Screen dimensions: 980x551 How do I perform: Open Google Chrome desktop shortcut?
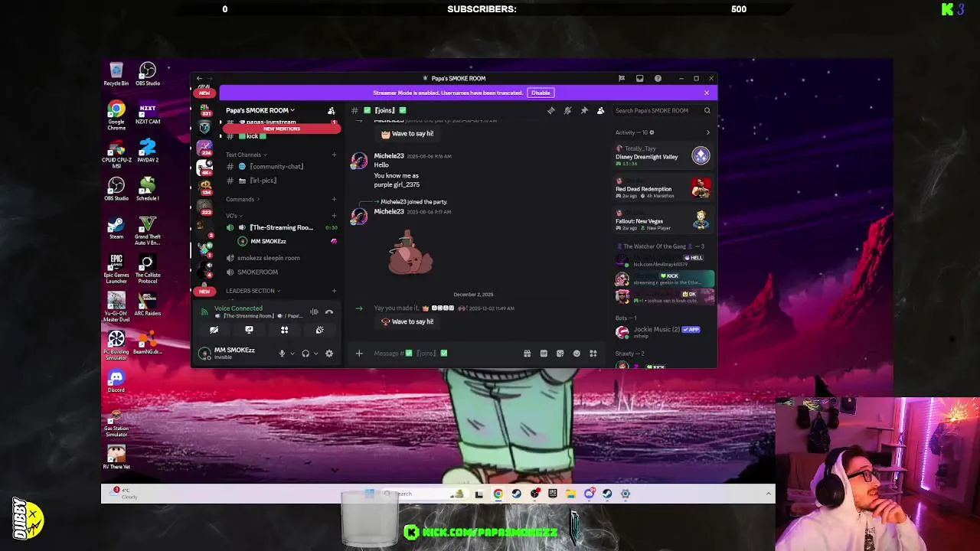[x=116, y=113]
